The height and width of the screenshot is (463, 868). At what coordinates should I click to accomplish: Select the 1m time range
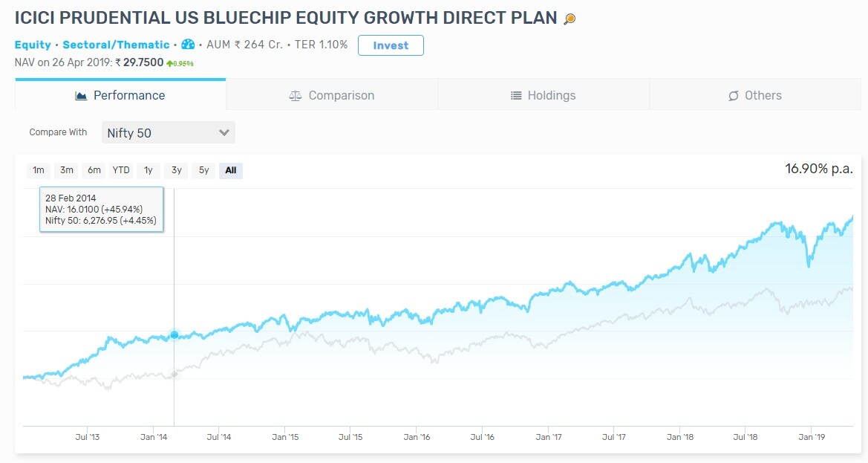pos(39,170)
